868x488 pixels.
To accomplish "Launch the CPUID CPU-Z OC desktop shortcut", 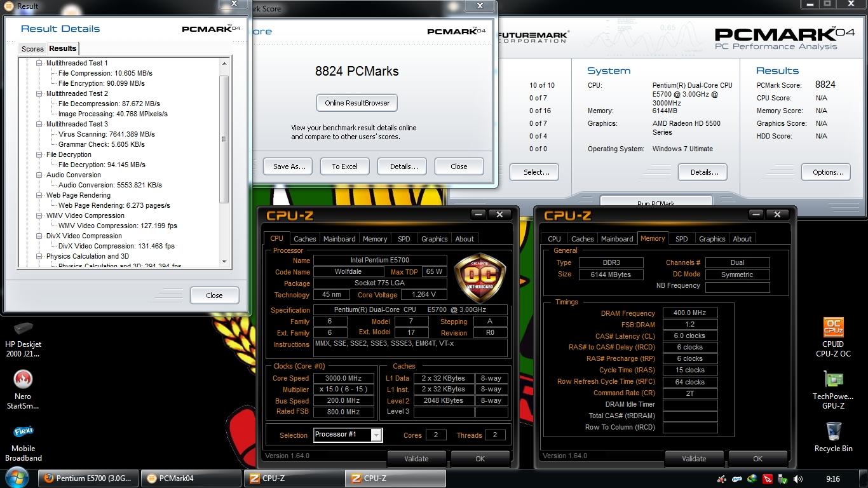I will (x=832, y=338).
